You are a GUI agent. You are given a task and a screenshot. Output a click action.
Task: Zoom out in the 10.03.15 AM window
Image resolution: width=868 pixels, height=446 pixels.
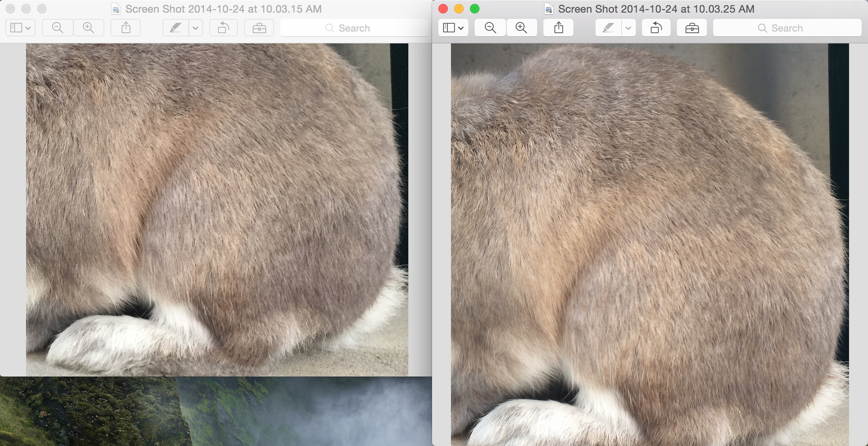[58, 28]
